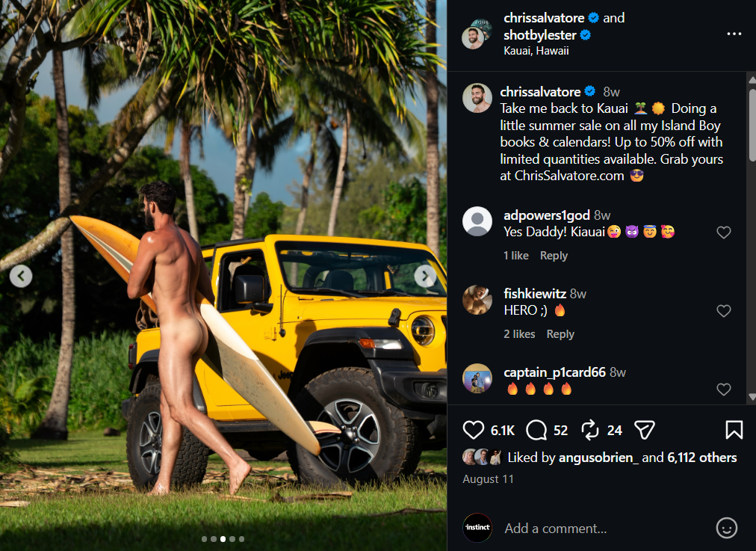View the 6,112 others likes list
This screenshot has height=551, width=756.
[701, 458]
